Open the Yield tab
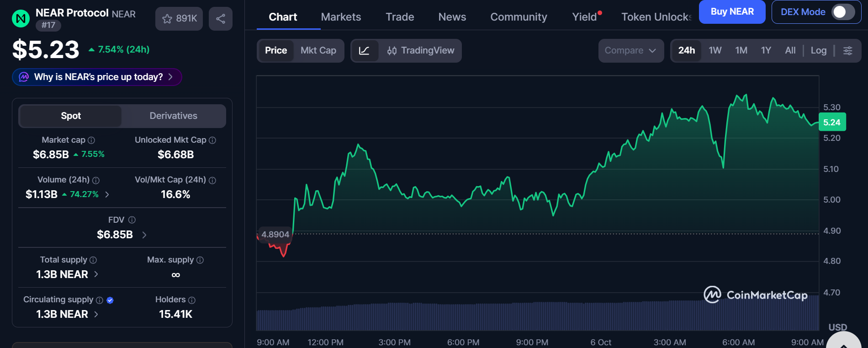This screenshot has height=348, width=868. pyautogui.click(x=585, y=17)
